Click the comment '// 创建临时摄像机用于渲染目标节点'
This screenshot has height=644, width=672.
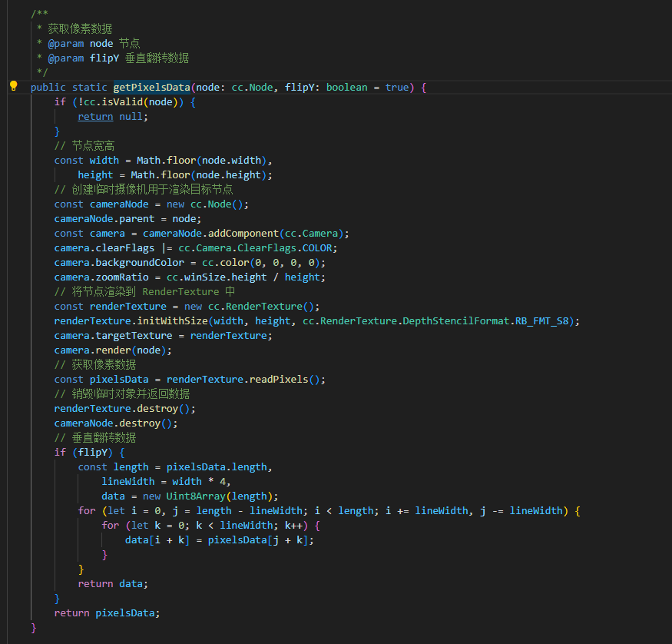pyautogui.click(x=144, y=190)
